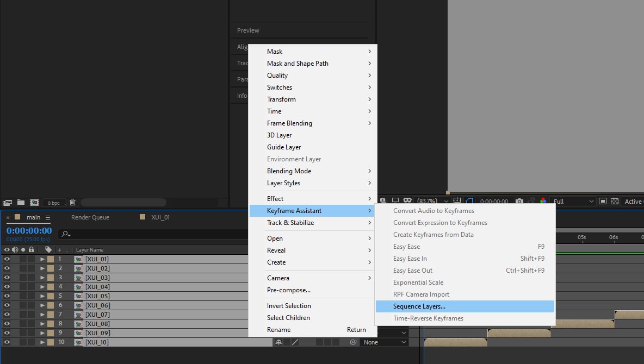Expand the XUI_01 layer properties
Viewport: 644px width, 364px height.
42,259
